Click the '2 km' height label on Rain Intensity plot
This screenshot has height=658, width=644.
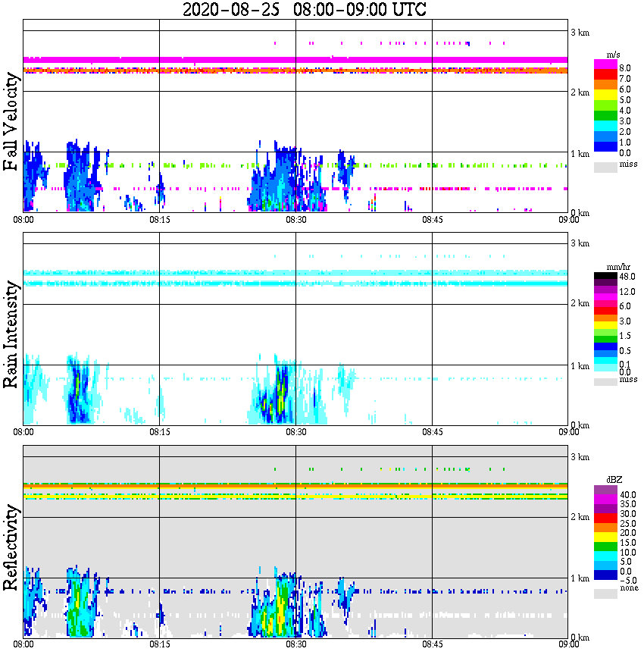[x=580, y=303]
